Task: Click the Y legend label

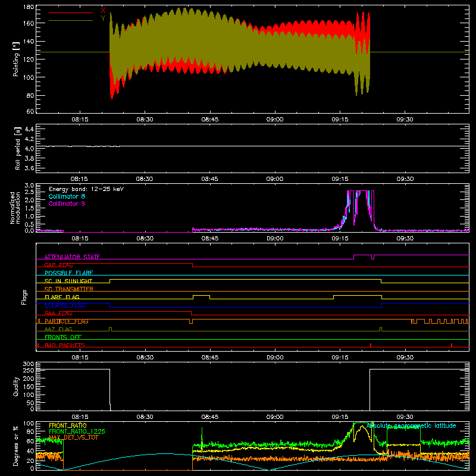Action: (x=103, y=18)
